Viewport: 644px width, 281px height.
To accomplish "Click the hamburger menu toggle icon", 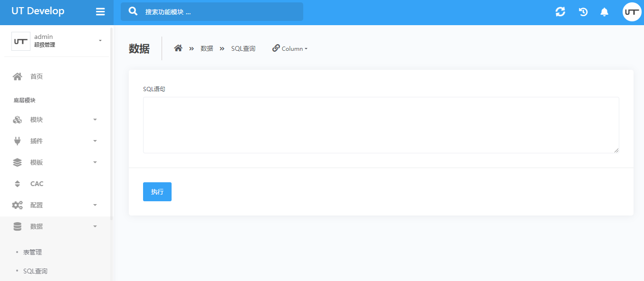I will 100,12.
